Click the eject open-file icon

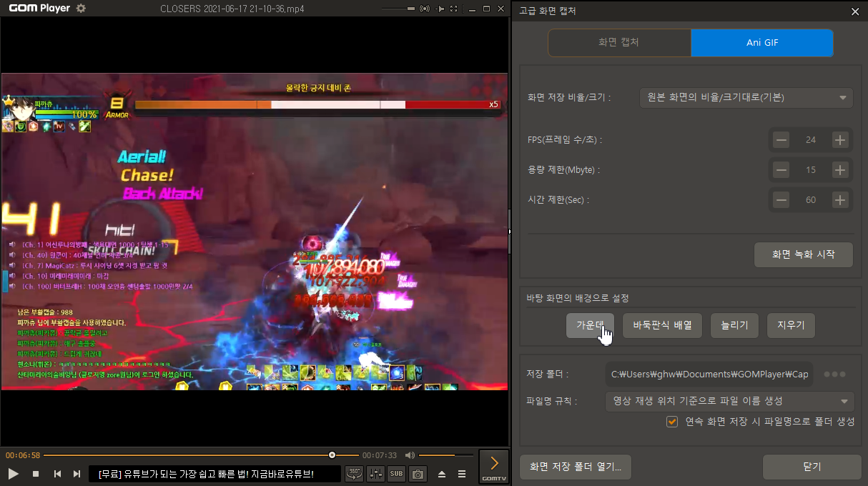click(x=442, y=474)
